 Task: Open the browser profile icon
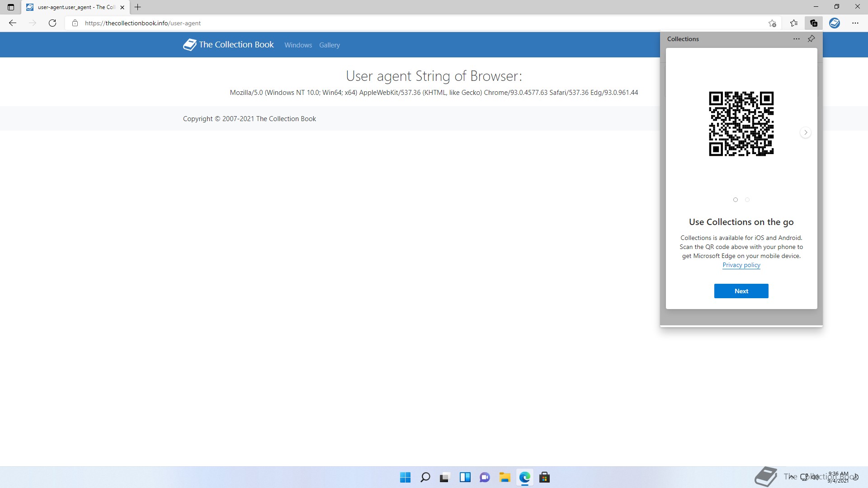[835, 23]
